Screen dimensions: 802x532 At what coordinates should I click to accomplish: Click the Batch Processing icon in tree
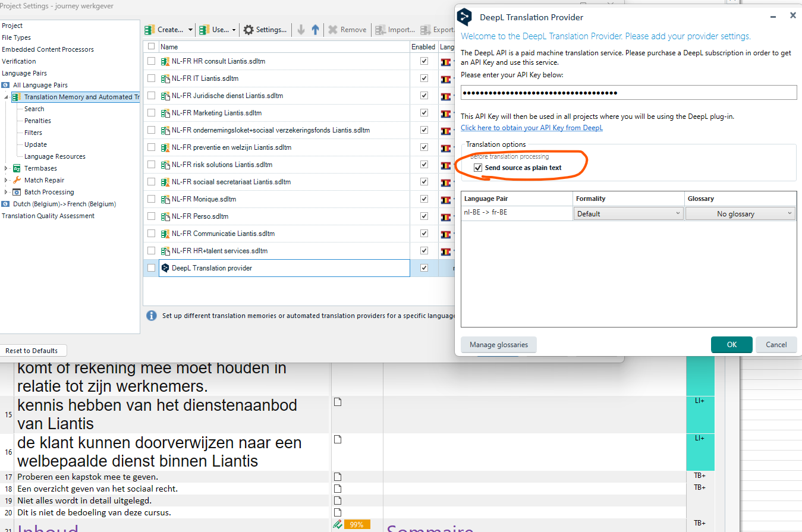click(x=17, y=192)
